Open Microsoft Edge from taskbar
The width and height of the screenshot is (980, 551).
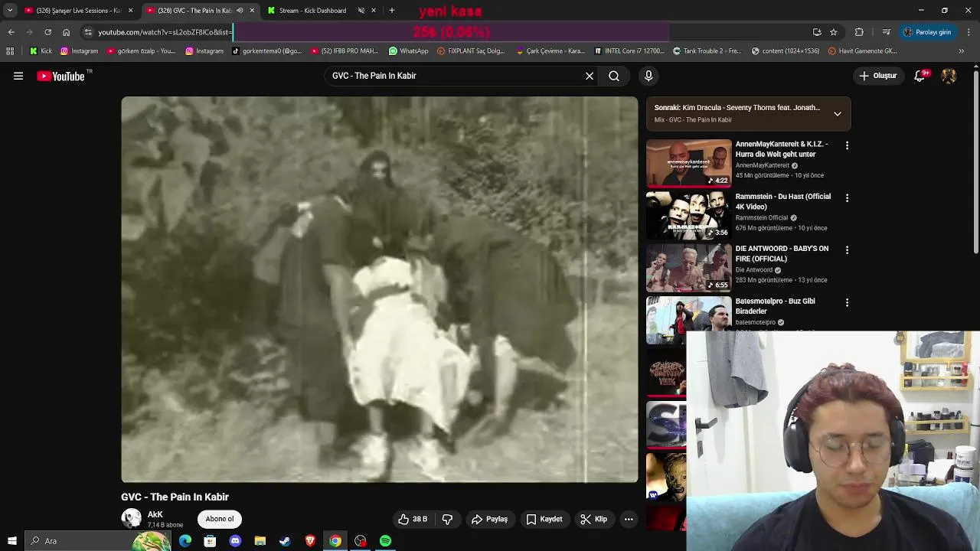point(185,541)
